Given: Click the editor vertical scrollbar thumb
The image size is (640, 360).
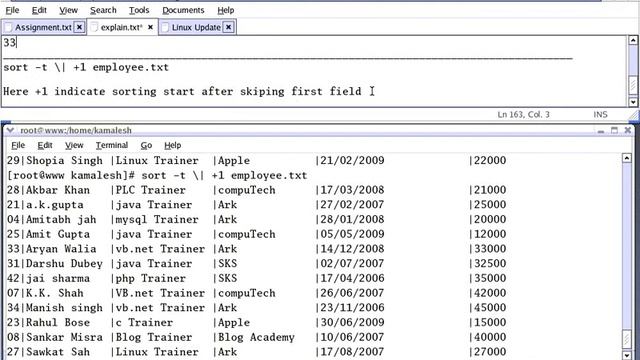Looking at the screenshot, I should (x=633, y=85).
